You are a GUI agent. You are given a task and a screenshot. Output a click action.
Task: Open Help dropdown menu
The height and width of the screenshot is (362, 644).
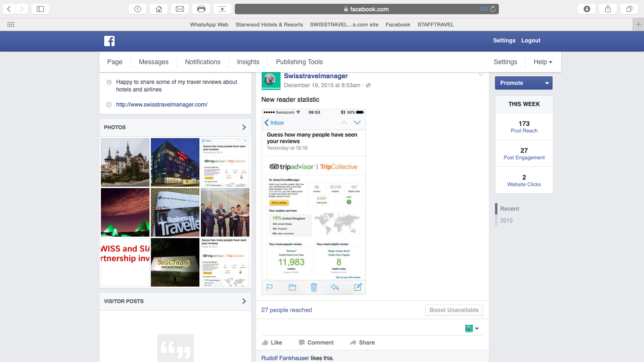543,62
